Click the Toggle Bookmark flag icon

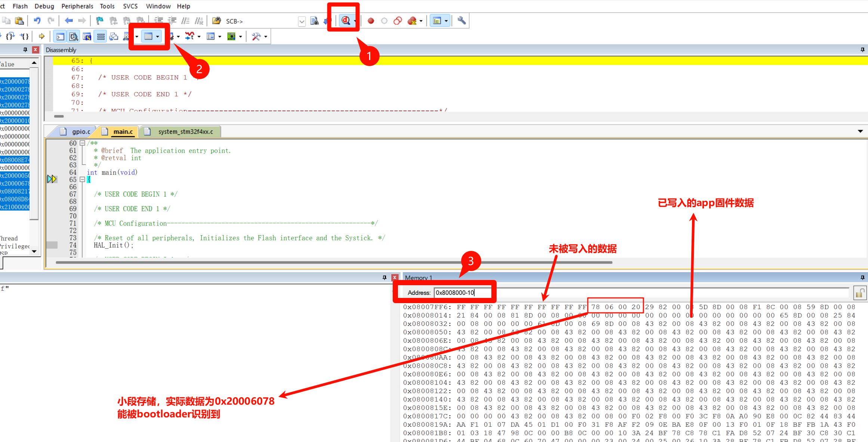pyautogui.click(x=99, y=21)
